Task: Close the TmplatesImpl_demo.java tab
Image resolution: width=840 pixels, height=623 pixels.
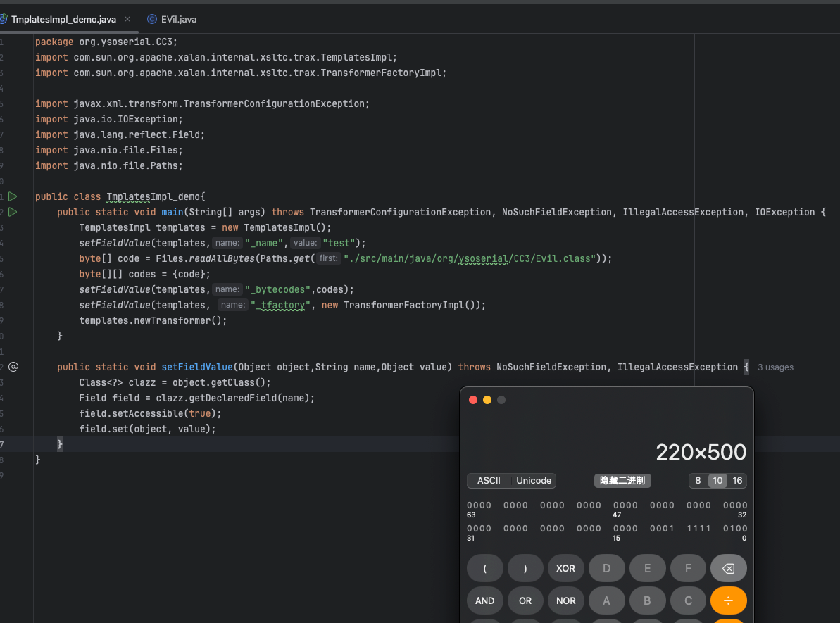Action: (x=127, y=19)
